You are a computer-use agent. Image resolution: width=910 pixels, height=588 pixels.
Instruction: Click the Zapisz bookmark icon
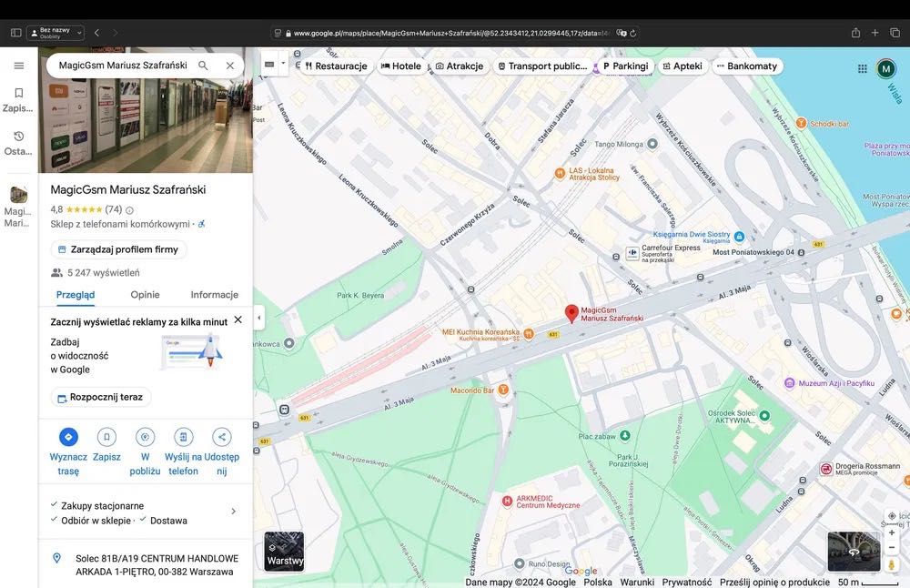click(x=106, y=437)
